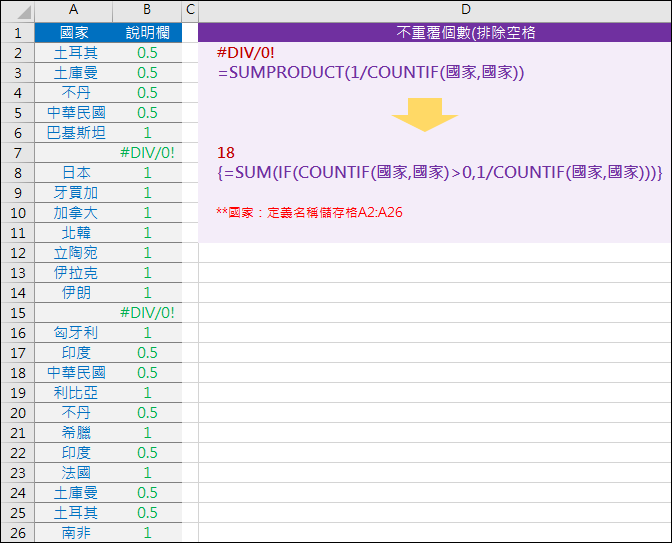The width and height of the screenshot is (672, 543).
Task: Click the 1 value next to 希臘
Action: click(147, 433)
